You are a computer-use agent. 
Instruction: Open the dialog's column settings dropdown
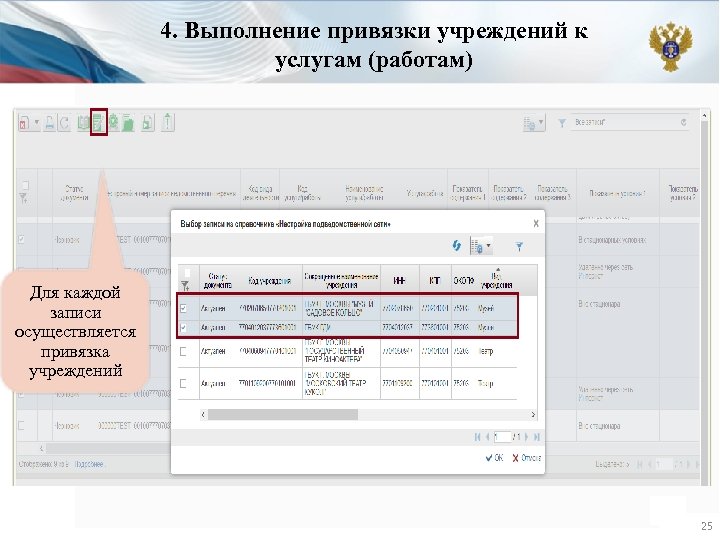[481, 246]
